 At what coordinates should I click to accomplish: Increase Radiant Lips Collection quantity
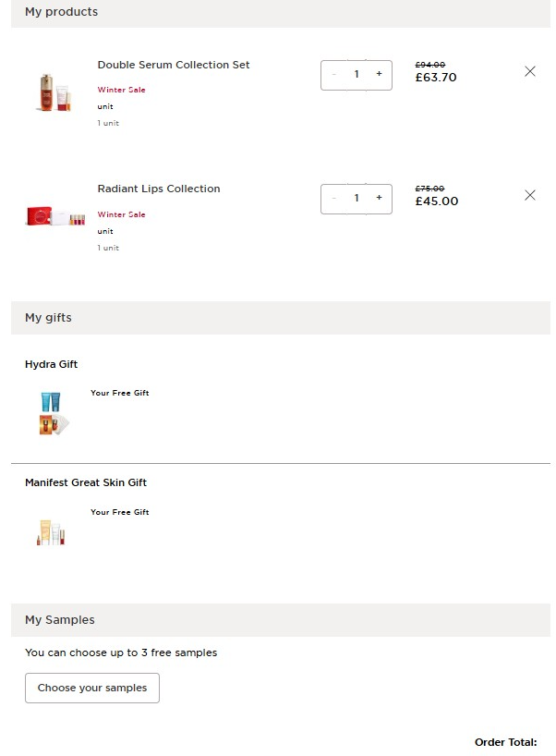379,198
